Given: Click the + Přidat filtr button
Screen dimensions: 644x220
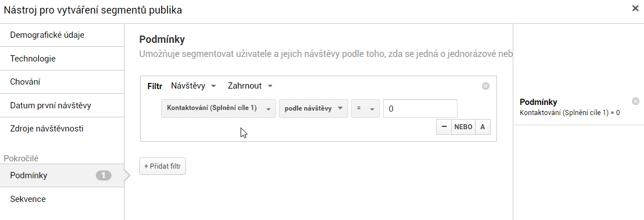Looking at the screenshot, I should pos(163,166).
